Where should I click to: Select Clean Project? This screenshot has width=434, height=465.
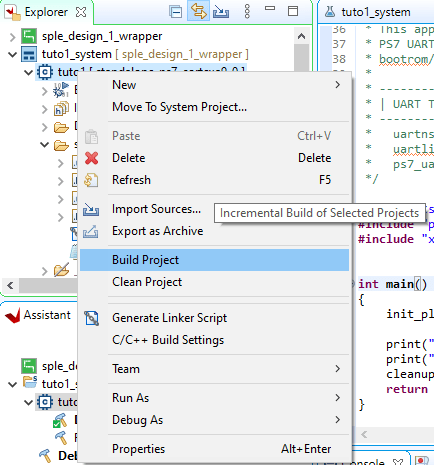tap(214, 282)
